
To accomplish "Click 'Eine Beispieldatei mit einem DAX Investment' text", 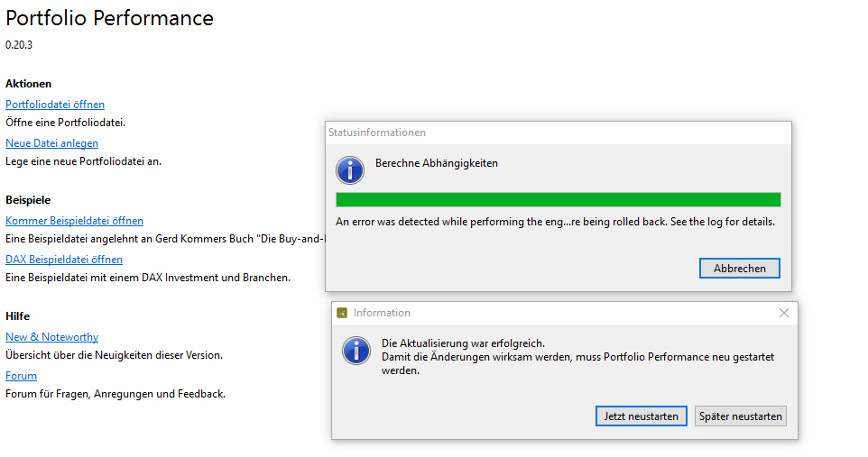I will click(148, 278).
